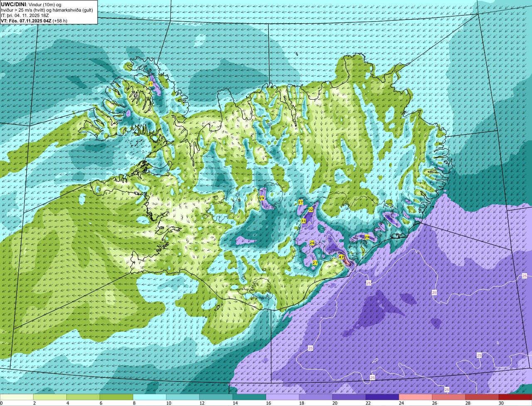Pick the legend swatch between 8 and 10
The width and height of the screenshot is (532, 406).
[150, 397]
